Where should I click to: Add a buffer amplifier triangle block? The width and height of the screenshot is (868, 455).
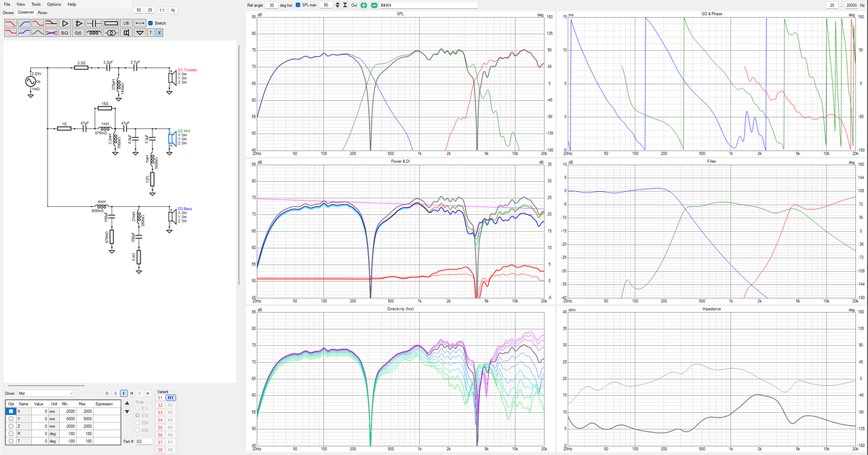[x=66, y=23]
